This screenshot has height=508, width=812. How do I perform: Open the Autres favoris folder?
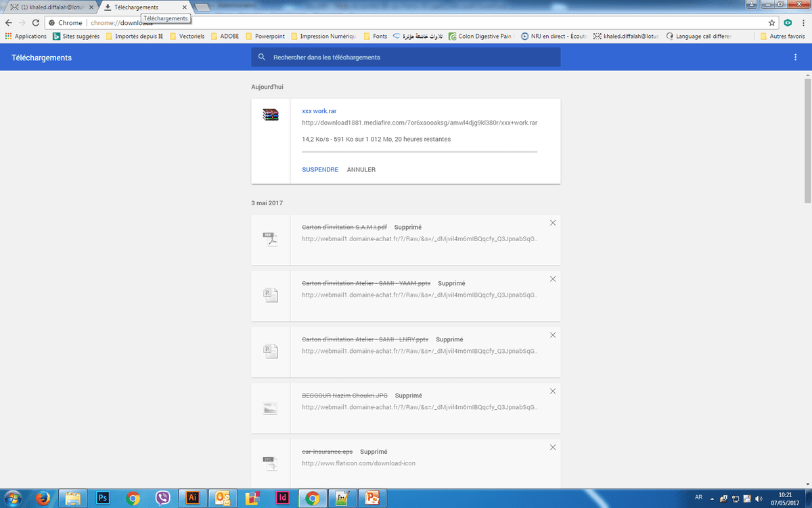(782, 37)
